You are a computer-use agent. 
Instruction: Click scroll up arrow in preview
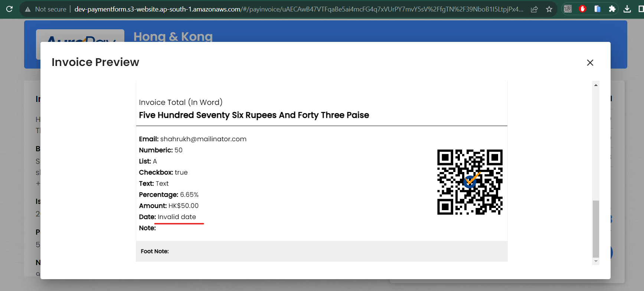(596, 85)
